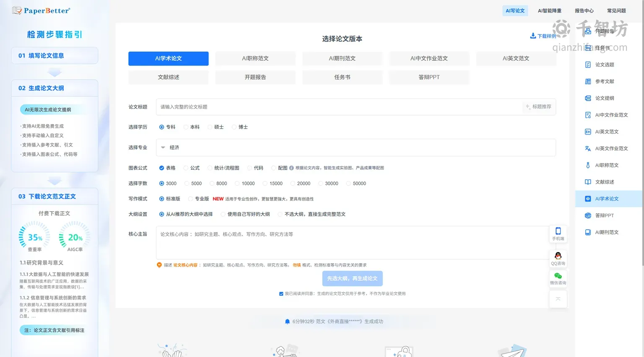Screen dimensions: 644x357
Task: Click the PaperBetter logo
Action: point(41,10)
